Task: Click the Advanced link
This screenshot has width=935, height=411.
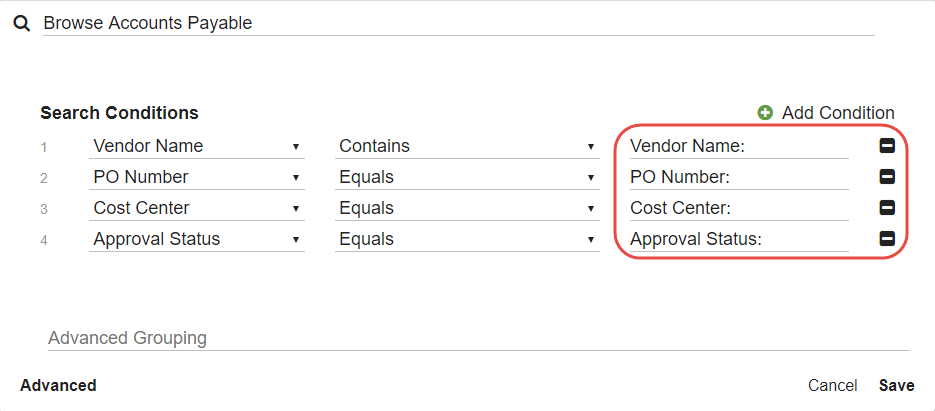Action: 58,385
